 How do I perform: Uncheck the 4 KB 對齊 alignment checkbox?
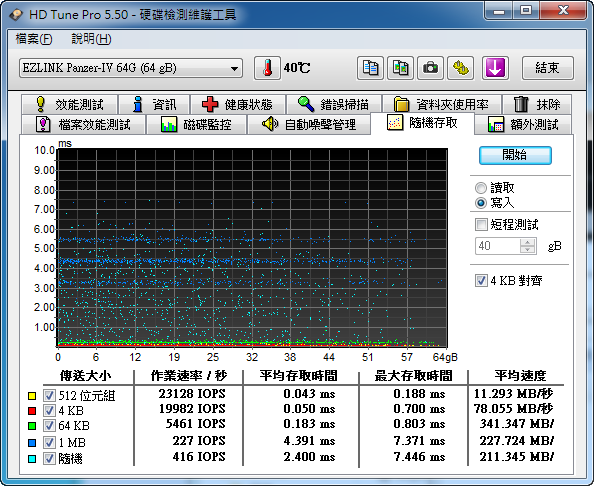click(x=481, y=281)
